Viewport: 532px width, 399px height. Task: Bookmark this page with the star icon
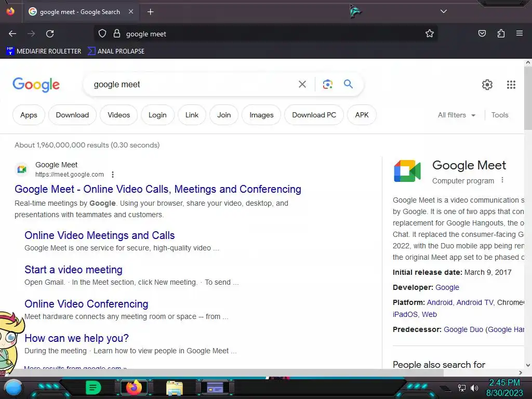(x=430, y=34)
